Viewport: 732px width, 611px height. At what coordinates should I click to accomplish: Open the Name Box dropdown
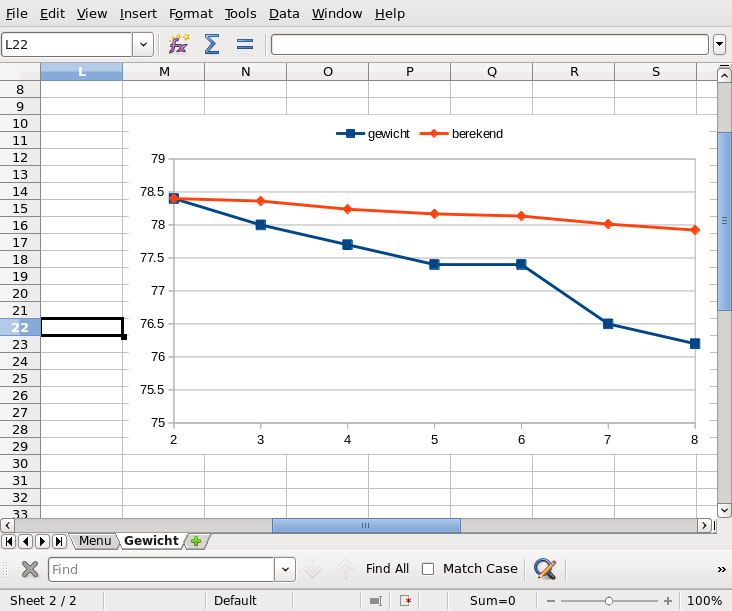[143, 44]
